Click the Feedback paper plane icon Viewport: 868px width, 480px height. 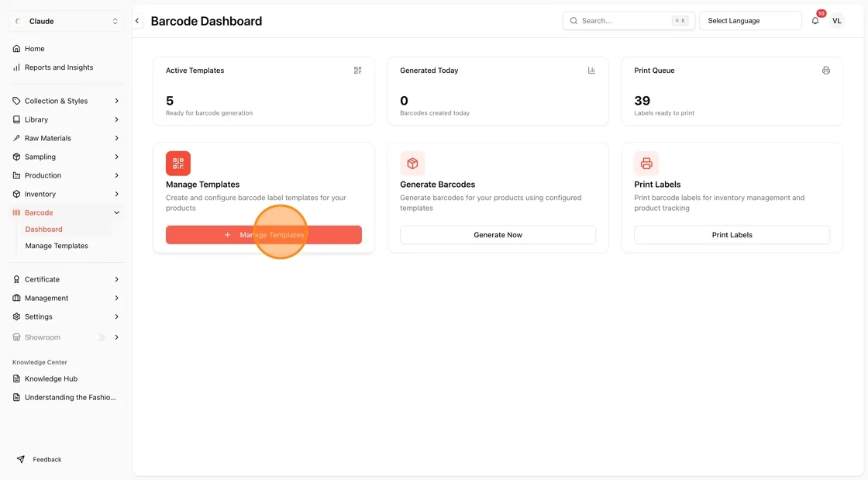21,460
